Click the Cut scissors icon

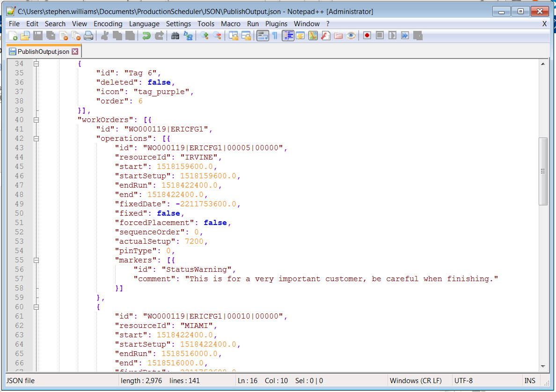(x=105, y=36)
